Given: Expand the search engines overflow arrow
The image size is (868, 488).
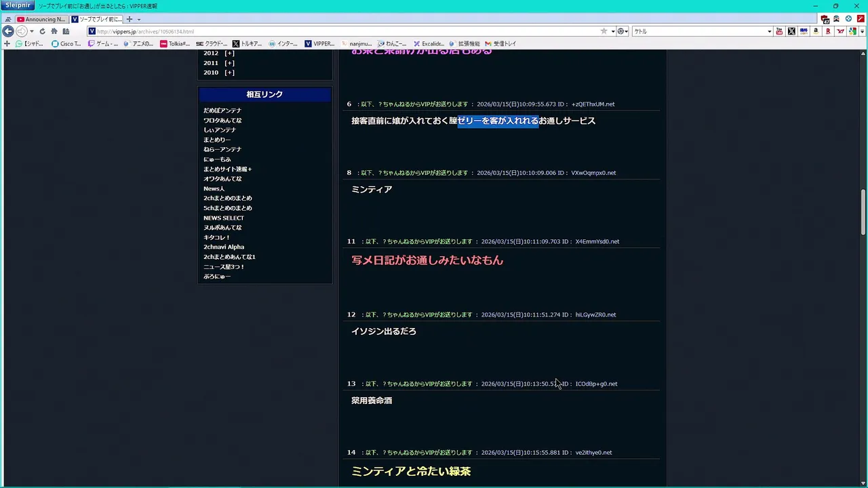Looking at the screenshot, I should tap(862, 31).
